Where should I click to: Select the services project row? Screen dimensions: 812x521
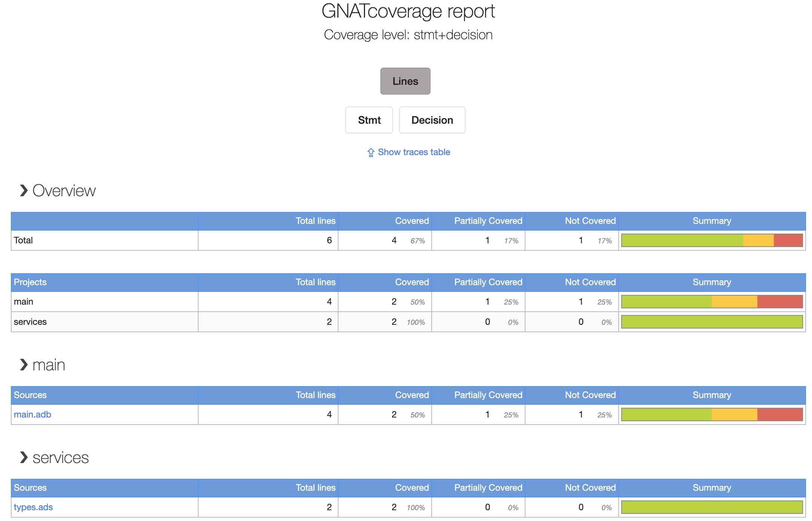(x=408, y=322)
